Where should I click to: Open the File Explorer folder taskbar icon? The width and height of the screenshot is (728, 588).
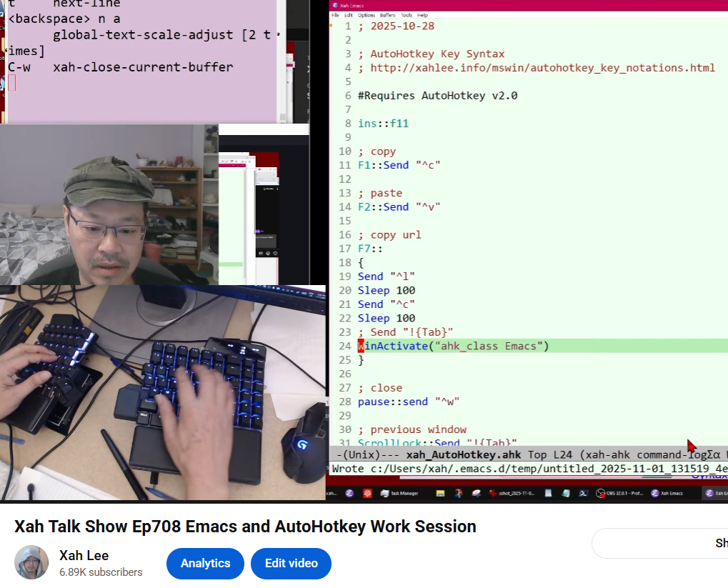click(440, 493)
